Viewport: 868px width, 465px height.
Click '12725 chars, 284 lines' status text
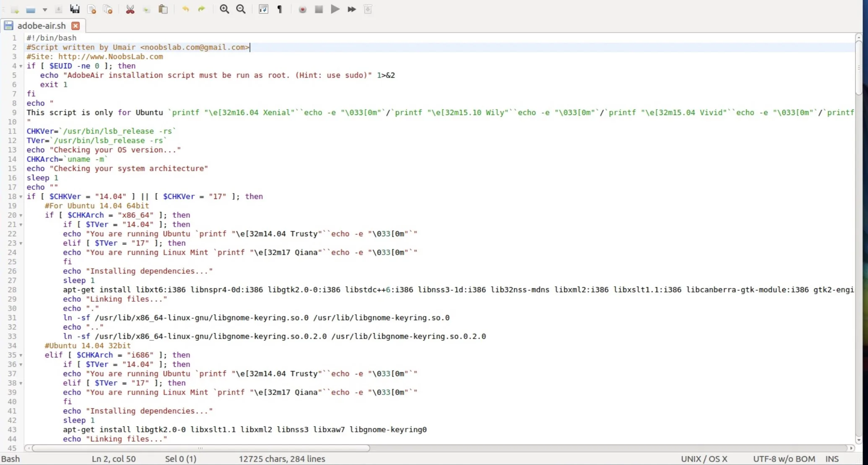282,459
